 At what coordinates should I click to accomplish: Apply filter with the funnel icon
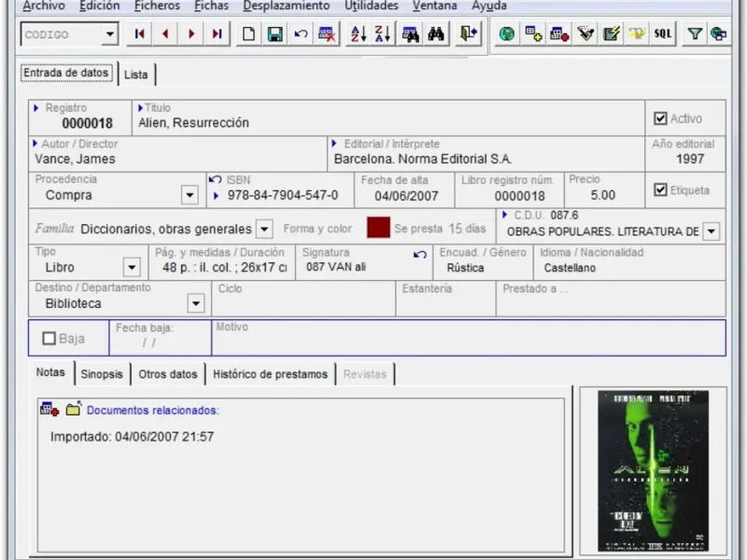click(x=695, y=34)
